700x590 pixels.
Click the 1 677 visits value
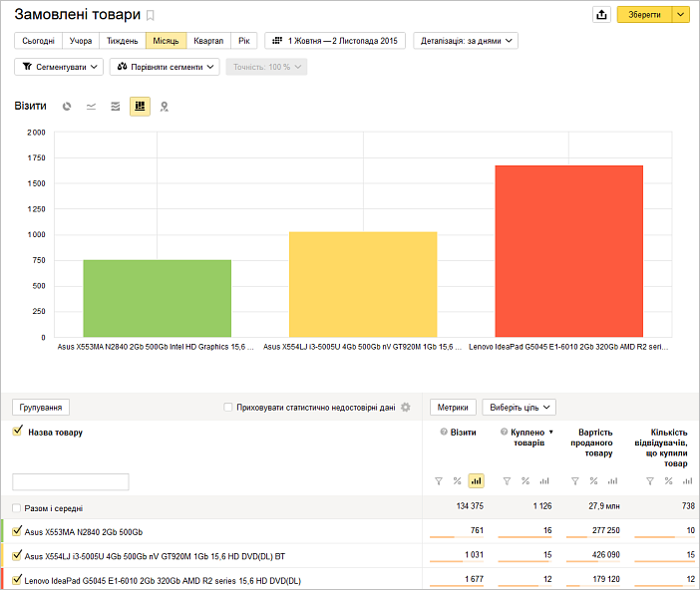(x=474, y=579)
